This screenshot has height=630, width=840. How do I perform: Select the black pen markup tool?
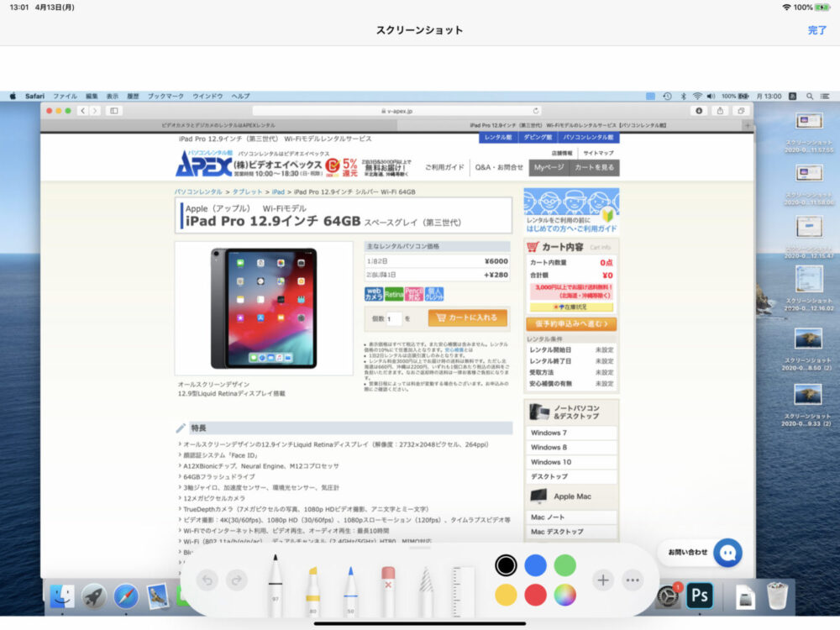tap(276, 584)
